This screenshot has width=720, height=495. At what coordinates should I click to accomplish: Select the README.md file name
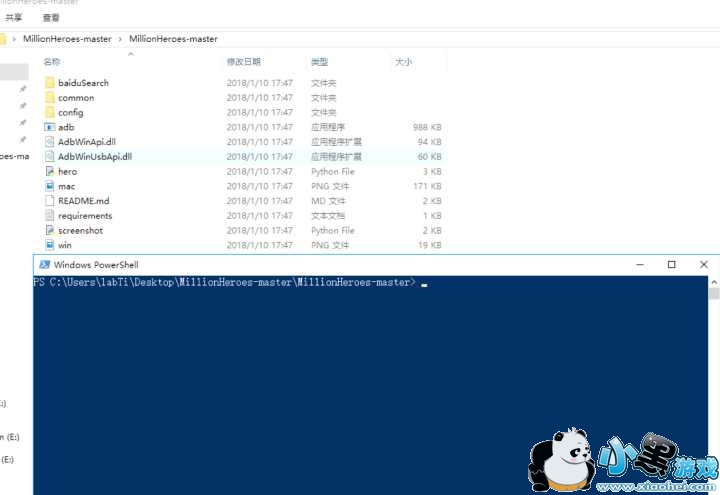point(84,201)
